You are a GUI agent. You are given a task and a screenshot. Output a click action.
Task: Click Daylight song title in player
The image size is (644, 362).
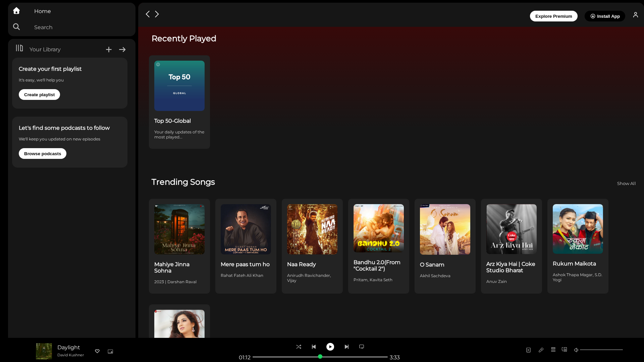coord(68,347)
